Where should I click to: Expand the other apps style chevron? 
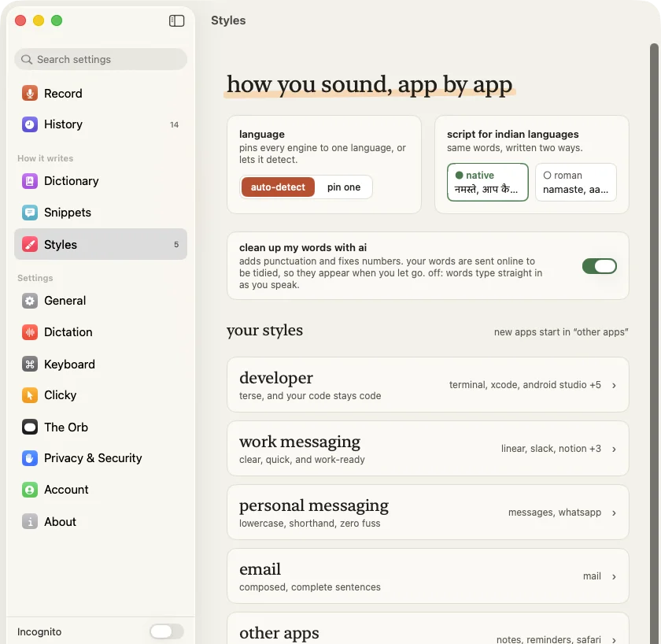click(614, 640)
